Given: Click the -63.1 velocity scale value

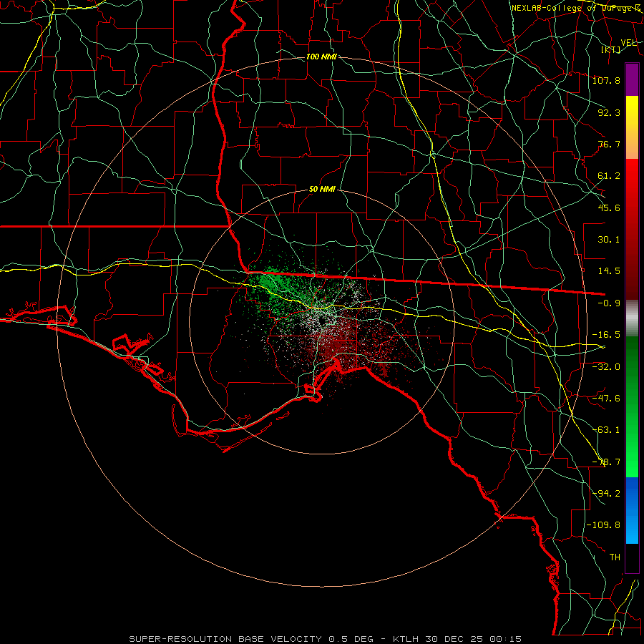Looking at the screenshot, I should 606,430.
